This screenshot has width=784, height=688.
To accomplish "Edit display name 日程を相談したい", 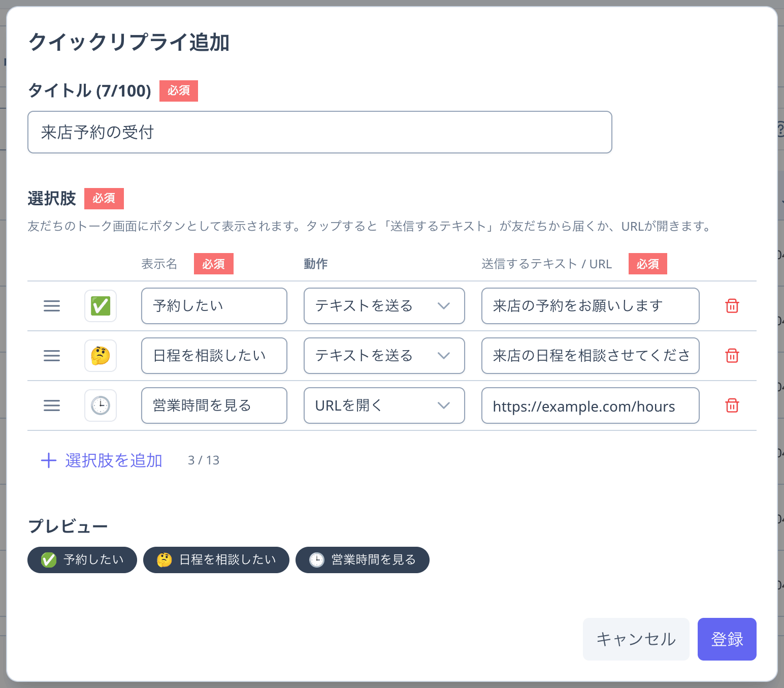I will [214, 356].
